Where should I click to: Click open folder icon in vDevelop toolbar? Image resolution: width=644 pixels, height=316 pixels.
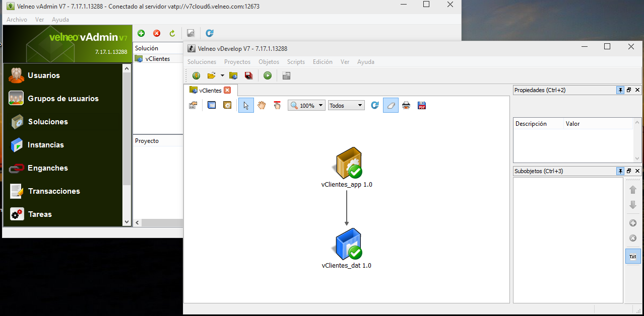click(212, 75)
